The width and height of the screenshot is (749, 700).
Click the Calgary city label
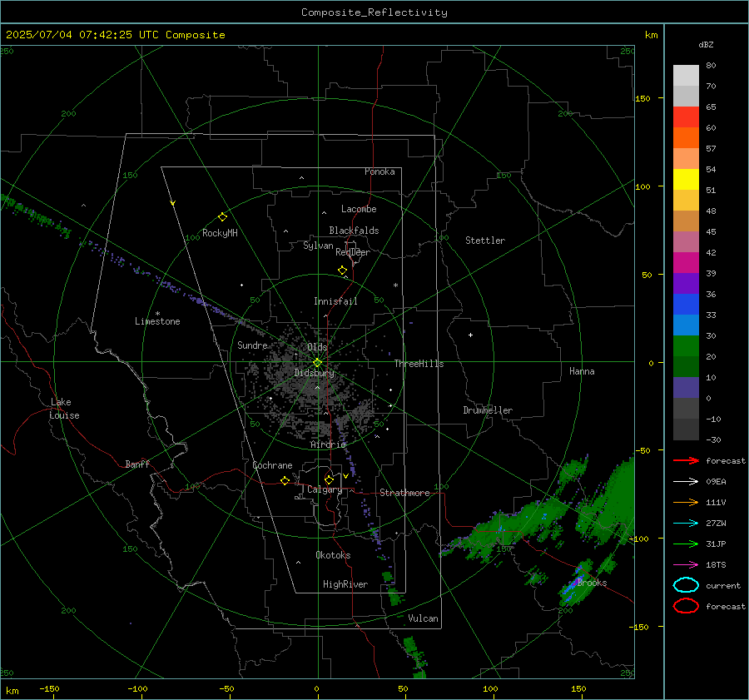tap(325, 489)
